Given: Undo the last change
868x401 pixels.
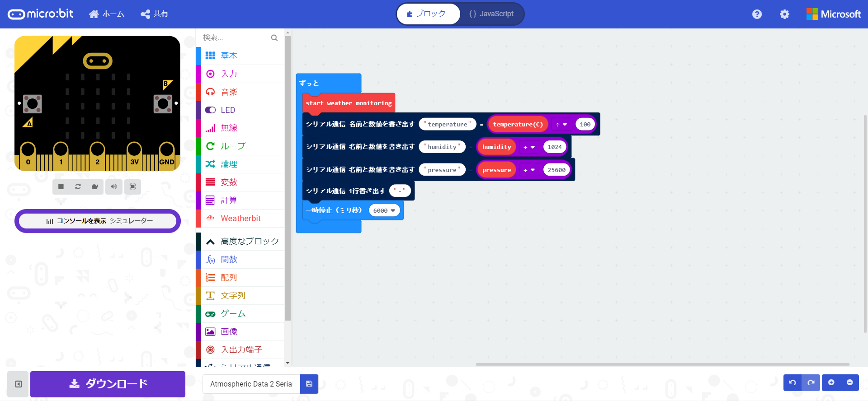Looking at the screenshot, I should (x=793, y=382).
